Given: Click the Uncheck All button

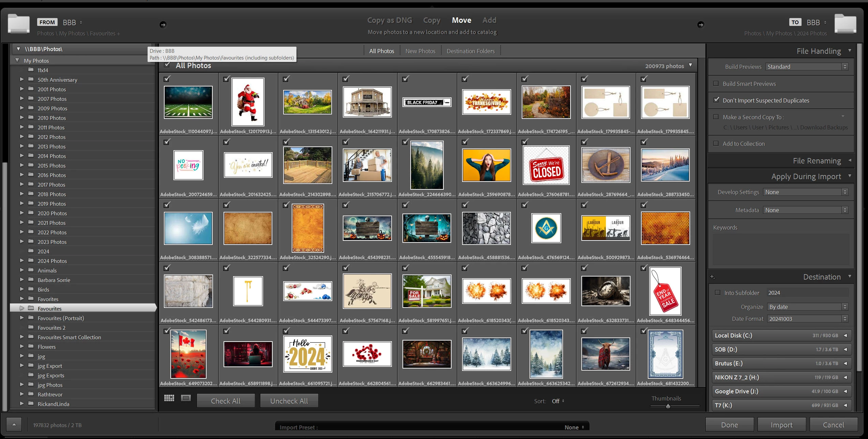Looking at the screenshot, I should coord(289,401).
